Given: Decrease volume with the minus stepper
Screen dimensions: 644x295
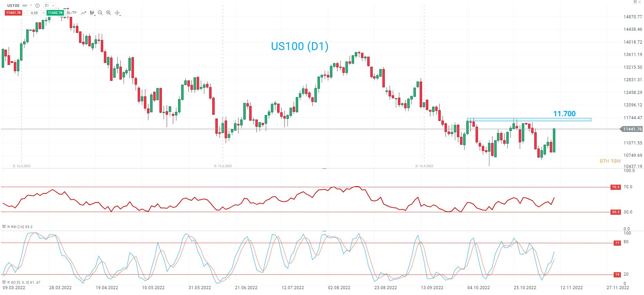Looking at the screenshot, I should 25,13.
